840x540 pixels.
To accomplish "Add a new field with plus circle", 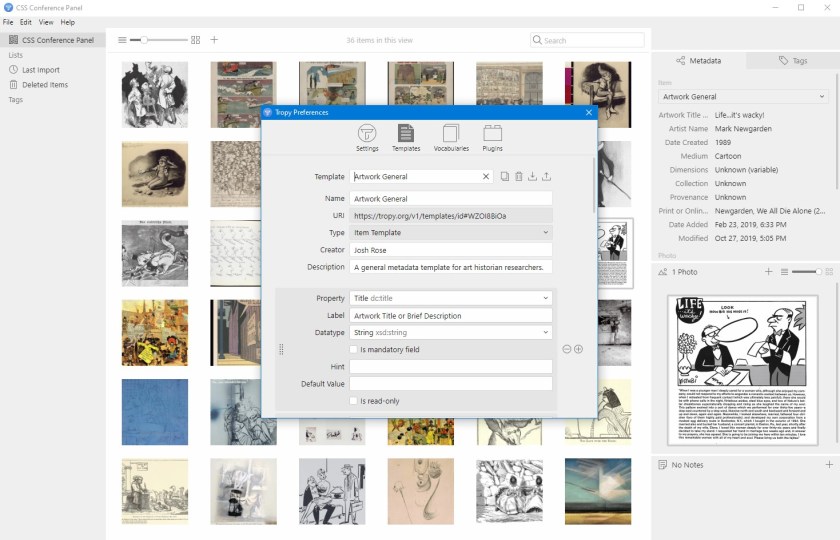I will tap(579, 349).
